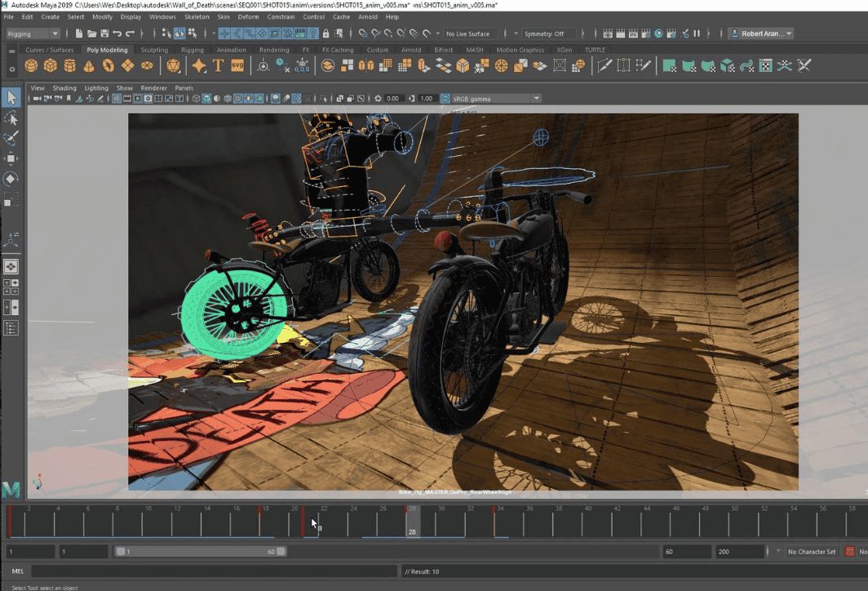The height and width of the screenshot is (591, 868).
Task: Switch to the Animation shelf tab
Action: pyautogui.click(x=231, y=50)
